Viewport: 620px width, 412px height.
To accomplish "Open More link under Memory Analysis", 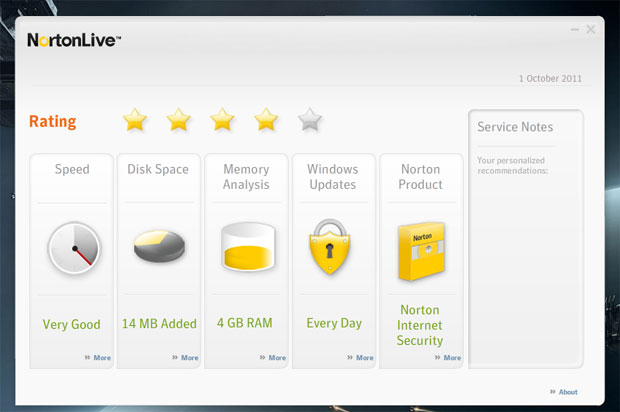I will (x=273, y=357).
